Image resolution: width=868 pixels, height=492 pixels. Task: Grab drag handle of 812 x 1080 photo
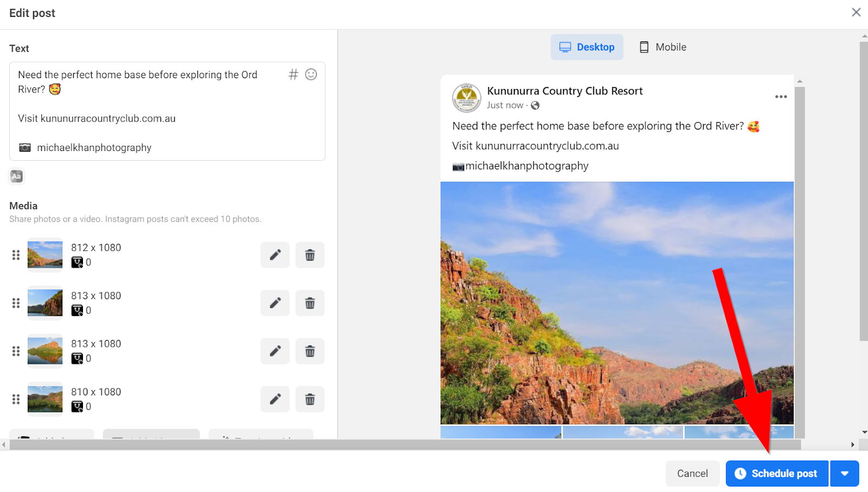coord(16,255)
